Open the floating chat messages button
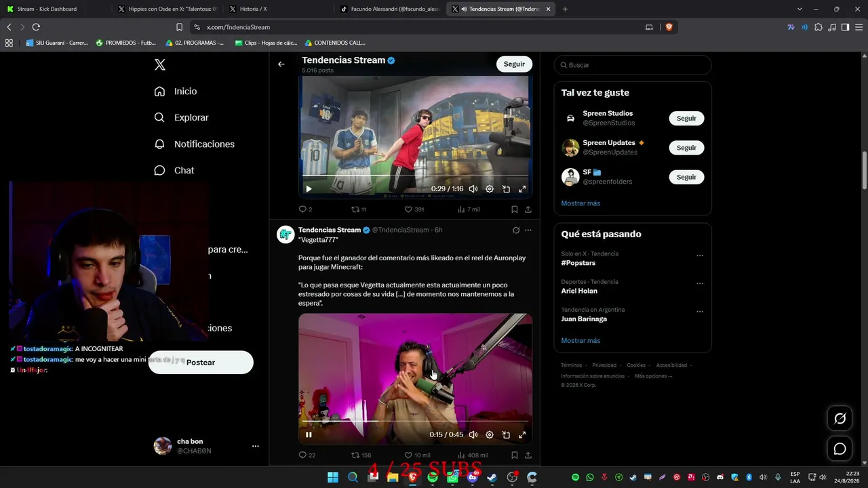 (x=840, y=449)
